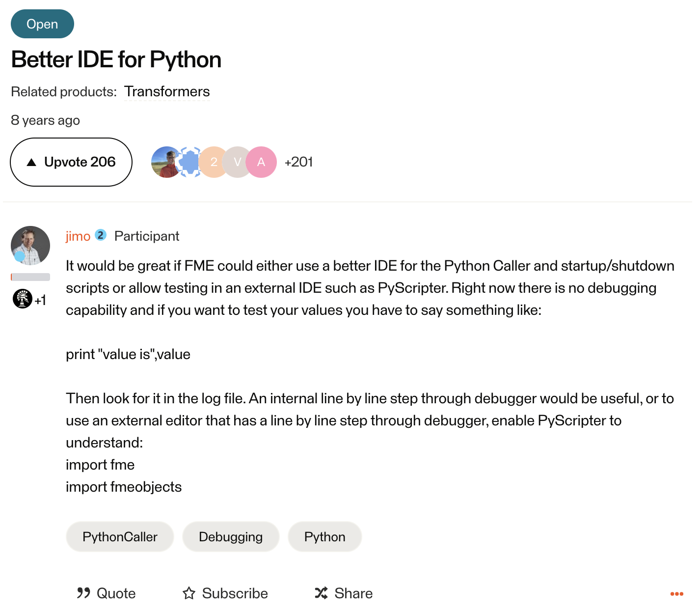The height and width of the screenshot is (614, 700).
Task: Click the star icon next to Subscribe
Action: tap(189, 593)
